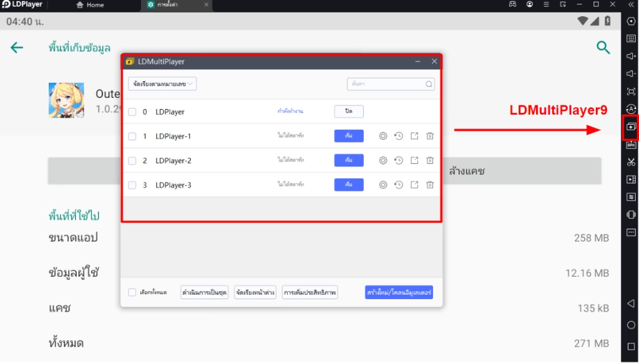Viewport: 639px width, 364px height.
Task: Click the search magnifier in LDMultiPlayer
Action: coord(429,84)
